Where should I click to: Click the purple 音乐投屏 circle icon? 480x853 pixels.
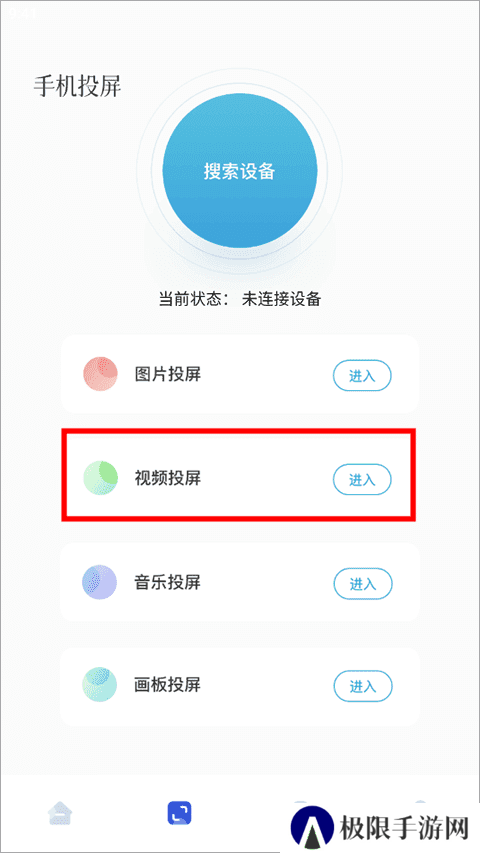pos(99,583)
